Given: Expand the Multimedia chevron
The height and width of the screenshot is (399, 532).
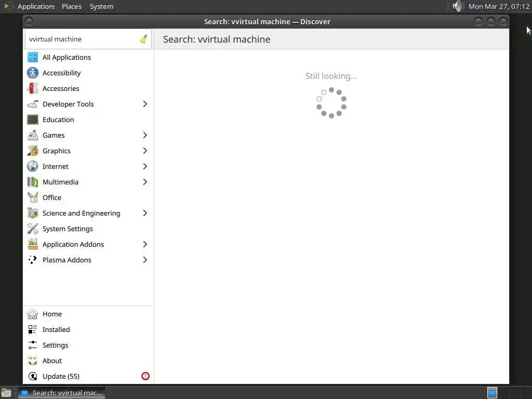Looking at the screenshot, I should tap(145, 182).
